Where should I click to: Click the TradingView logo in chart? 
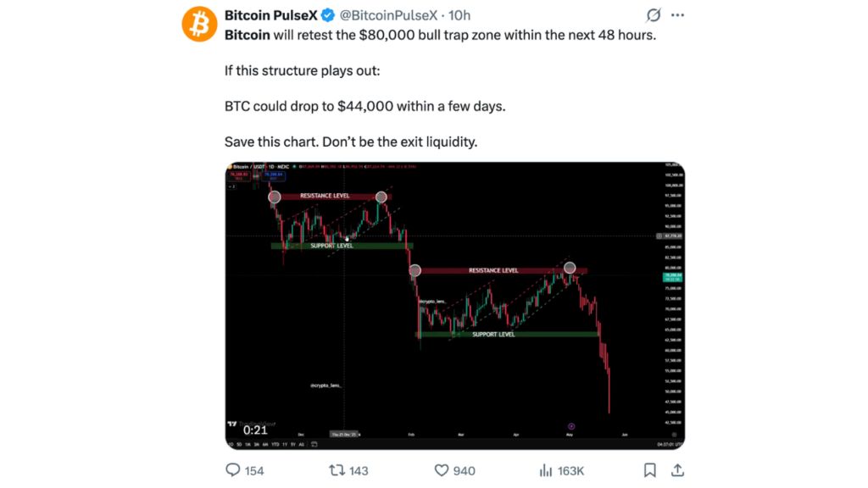click(232, 424)
